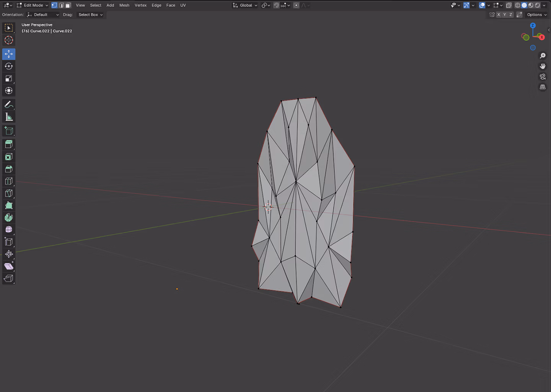Select the Shear tool

(x=9, y=266)
